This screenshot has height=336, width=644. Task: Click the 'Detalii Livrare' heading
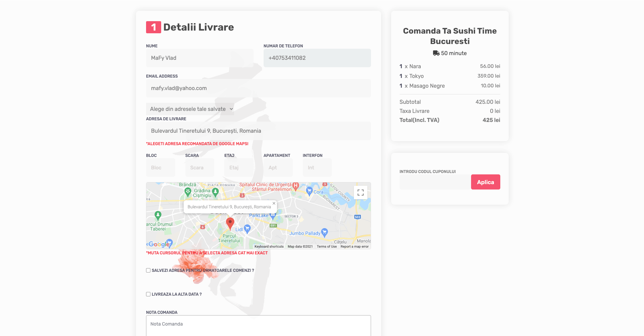[x=199, y=27]
